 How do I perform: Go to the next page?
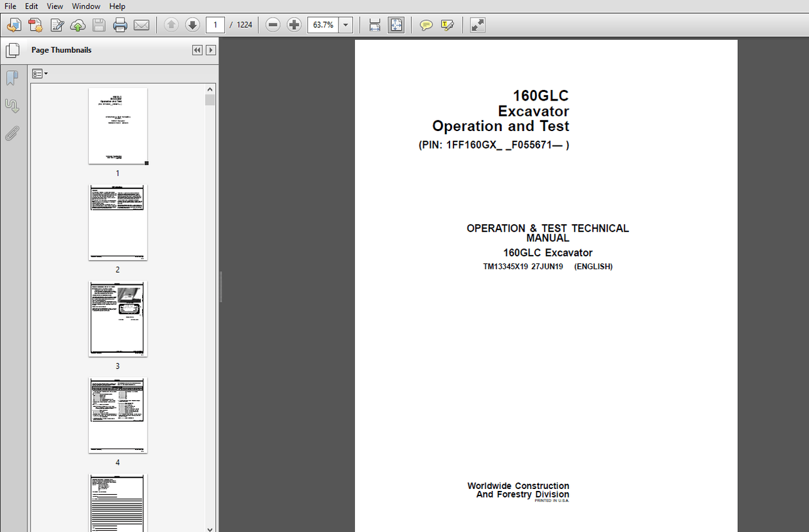(x=192, y=25)
